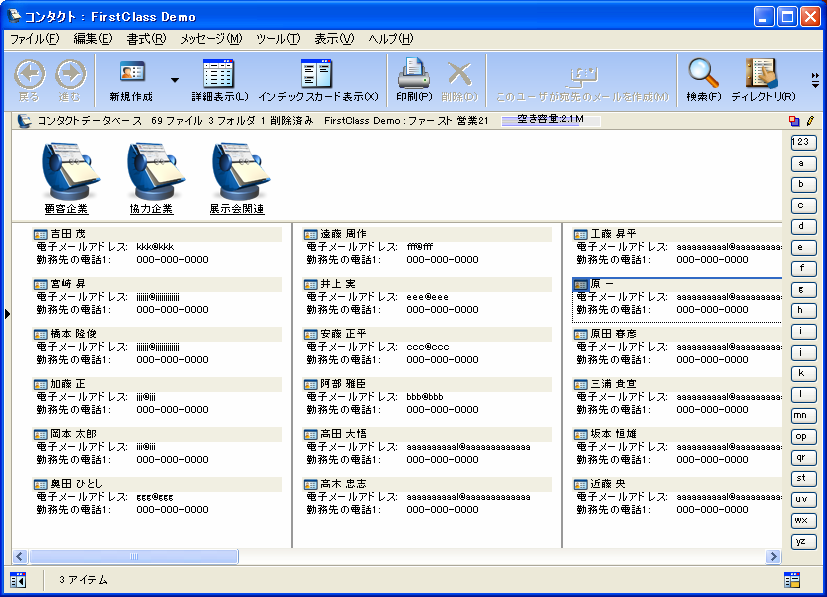Click the status bar view layout icon
Screen dimensions: 827x597
tap(792, 580)
